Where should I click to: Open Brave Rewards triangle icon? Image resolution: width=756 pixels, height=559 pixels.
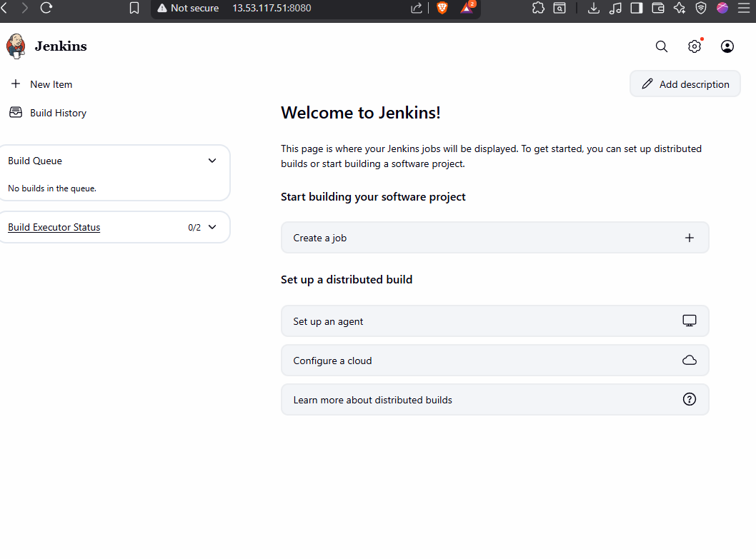[x=467, y=8]
